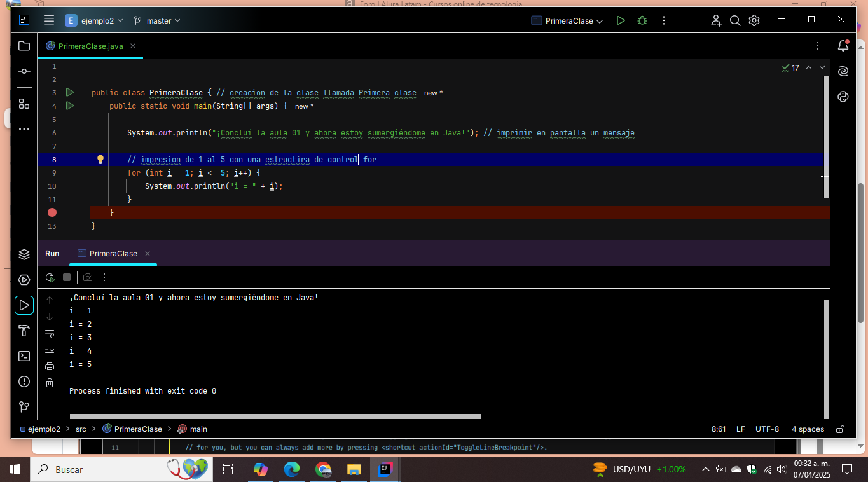This screenshot has width=868, height=482.
Task: Open the Problems tool window
Action: point(24,382)
